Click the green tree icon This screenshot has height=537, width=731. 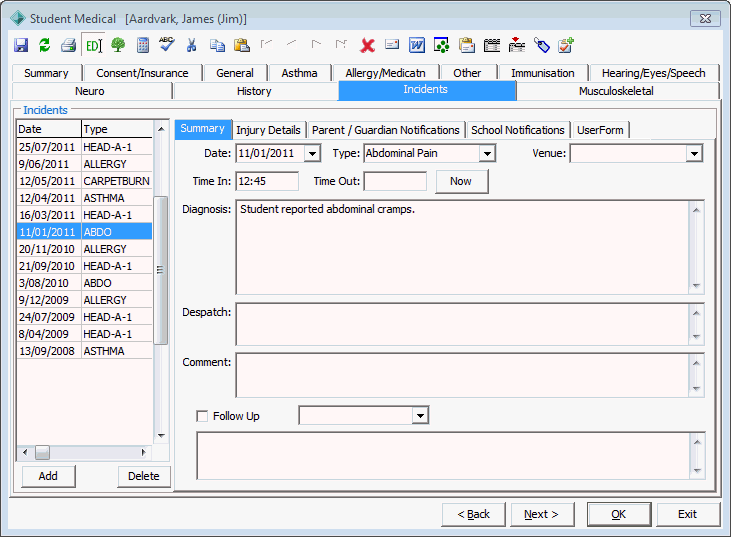118,45
